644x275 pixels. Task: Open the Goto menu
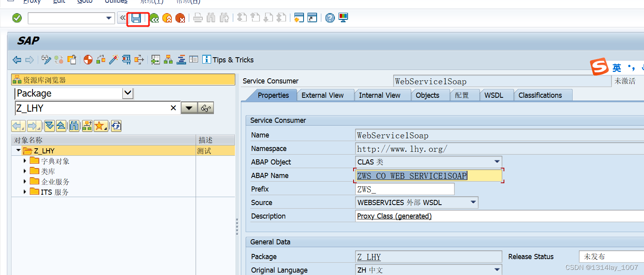pos(85,2)
